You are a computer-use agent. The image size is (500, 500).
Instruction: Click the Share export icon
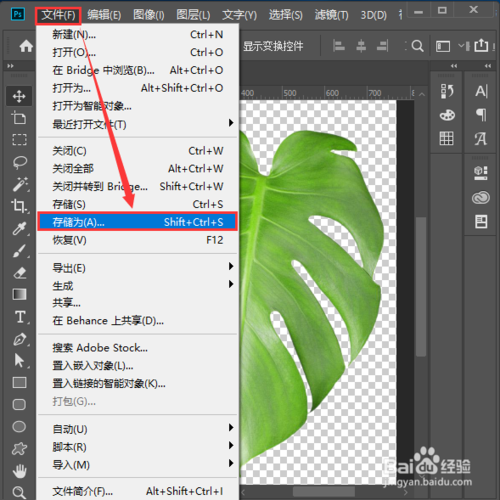tap(481, 45)
